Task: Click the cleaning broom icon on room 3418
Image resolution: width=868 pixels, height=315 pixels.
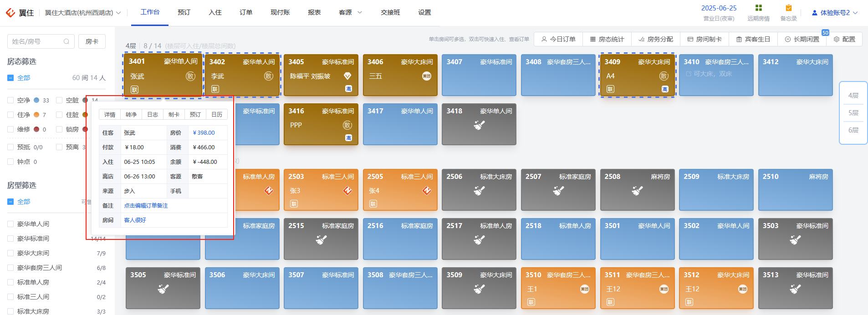Action: (479, 125)
